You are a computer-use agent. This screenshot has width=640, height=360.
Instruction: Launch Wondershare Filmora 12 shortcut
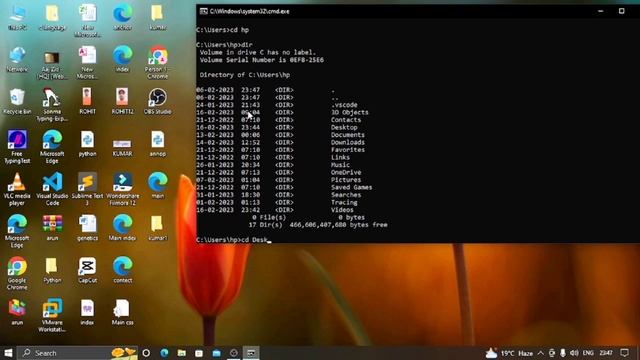coord(122,189)
